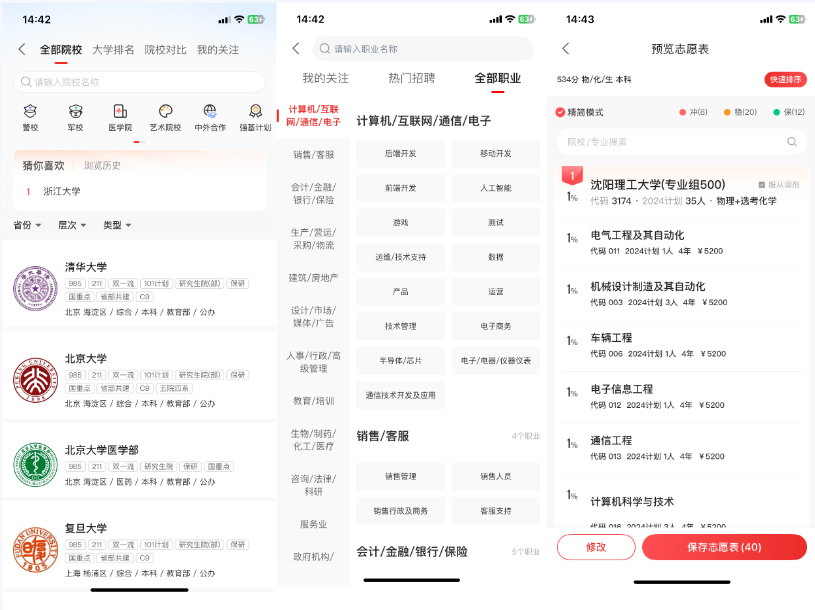Image resolution: width=815 pixels, height=610 pixels.
Task: Go back from the job search screen
Action: pos(296,49)
